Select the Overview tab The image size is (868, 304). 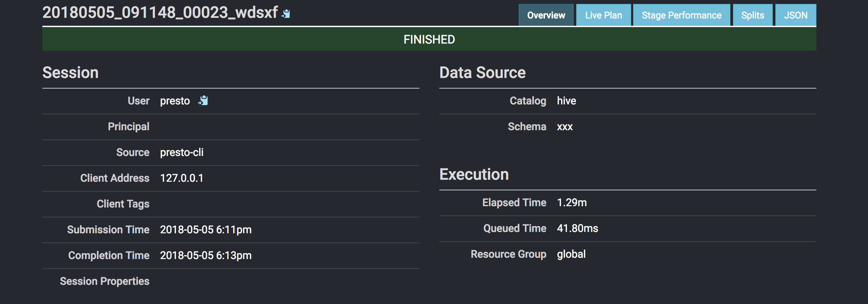(546, 15)
